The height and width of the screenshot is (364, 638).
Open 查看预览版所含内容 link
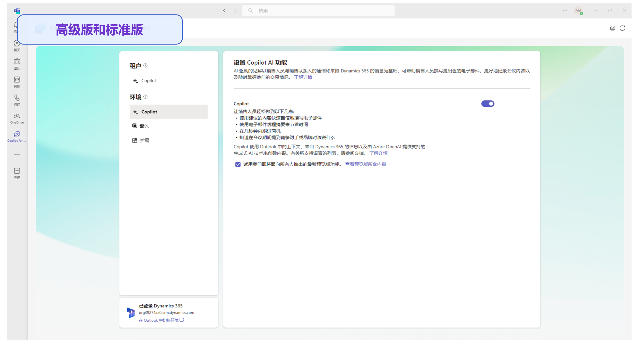[x=365, y=164]
